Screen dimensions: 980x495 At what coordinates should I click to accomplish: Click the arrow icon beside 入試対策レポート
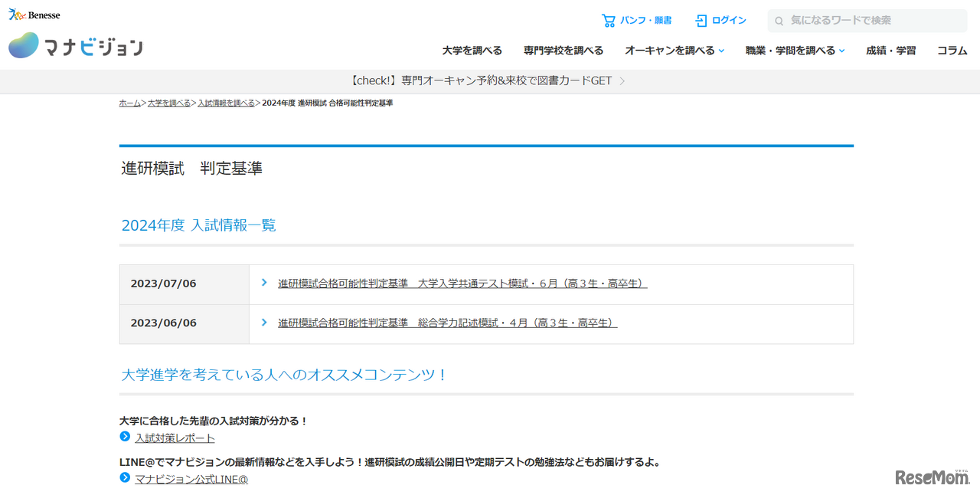[125, 437]
